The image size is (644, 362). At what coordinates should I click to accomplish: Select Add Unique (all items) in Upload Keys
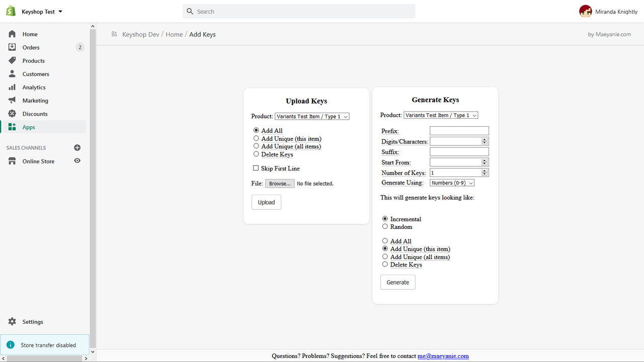(256, 146)
